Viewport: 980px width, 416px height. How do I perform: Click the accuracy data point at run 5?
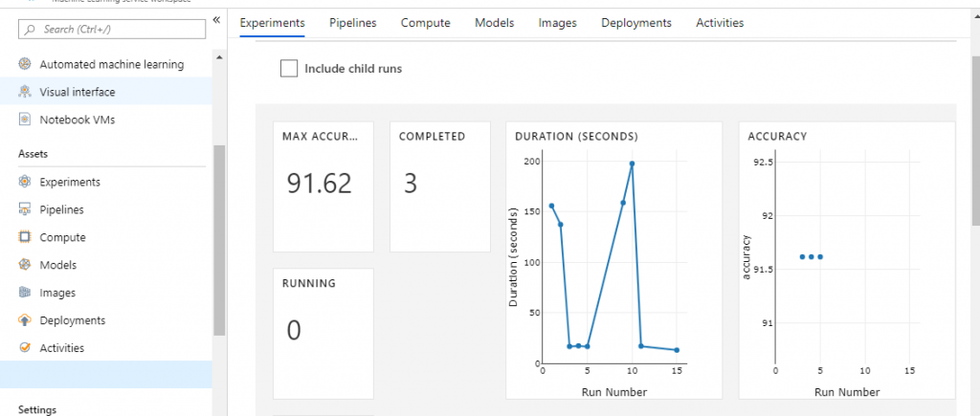tap(820, 256)
